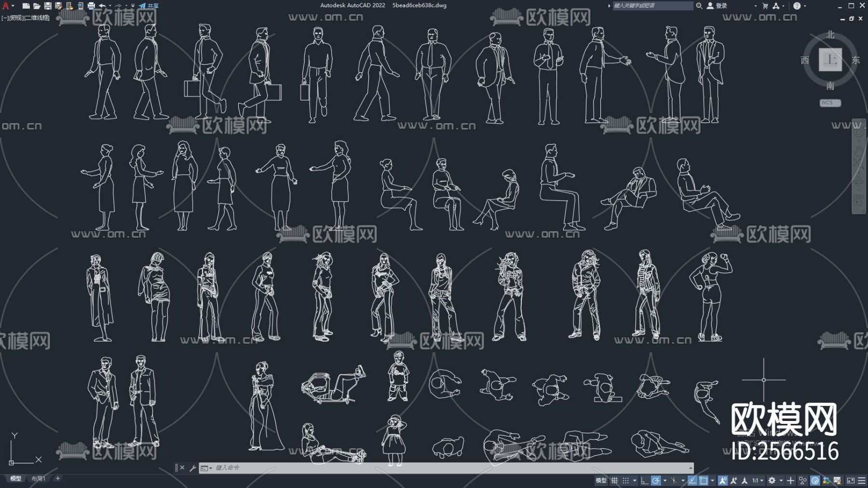This screenshot has width=868, height=488.
Task: Click the isolate objects shapes icon
Action: click(803, 480)
